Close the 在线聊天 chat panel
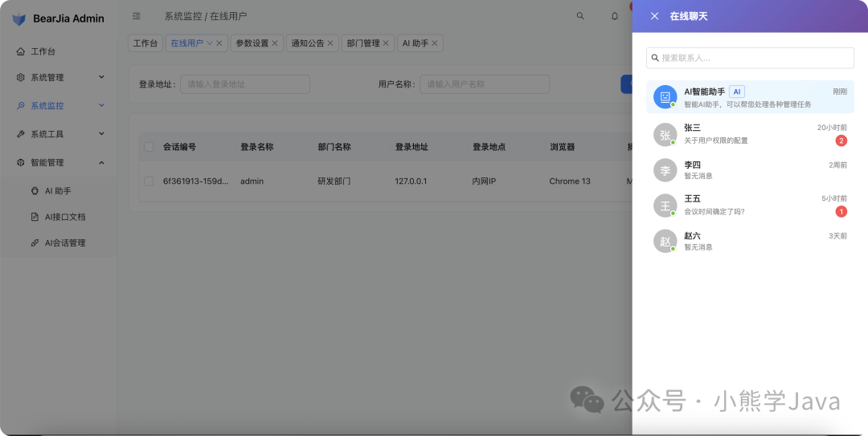 click(x=654, y=16)
